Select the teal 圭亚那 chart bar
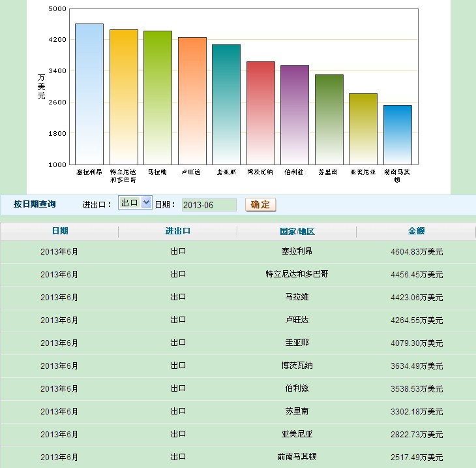 pyautogui.click(x=226, y=104)
